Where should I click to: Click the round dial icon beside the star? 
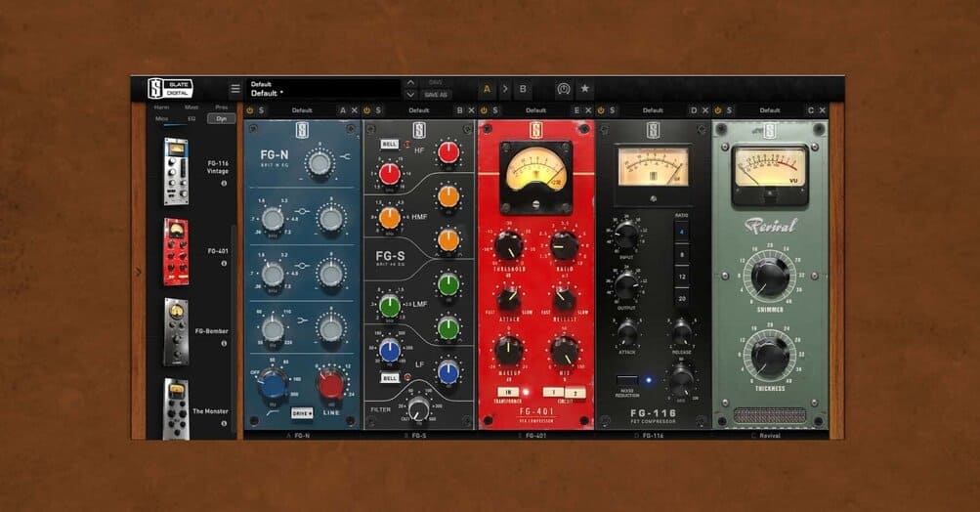point(564,89)
